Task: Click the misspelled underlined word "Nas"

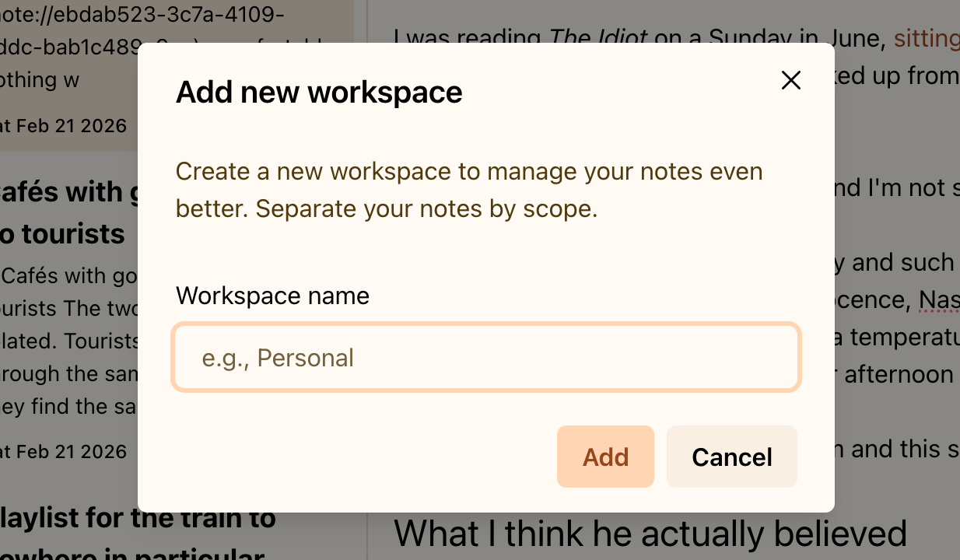Action: tap(938, 299)
